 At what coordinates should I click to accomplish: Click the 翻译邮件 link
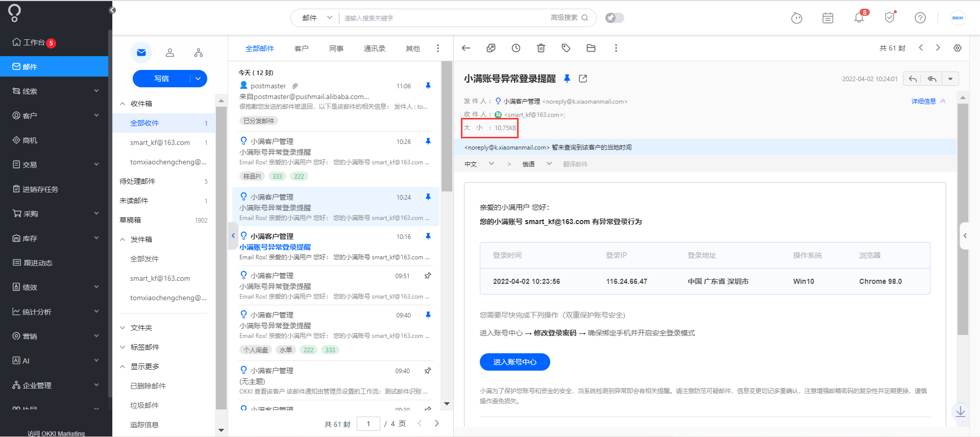pos(575,164)
